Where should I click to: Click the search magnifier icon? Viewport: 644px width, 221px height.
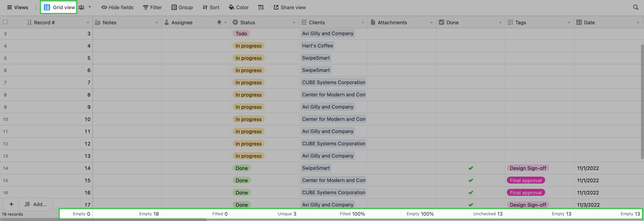pos(635,7)
